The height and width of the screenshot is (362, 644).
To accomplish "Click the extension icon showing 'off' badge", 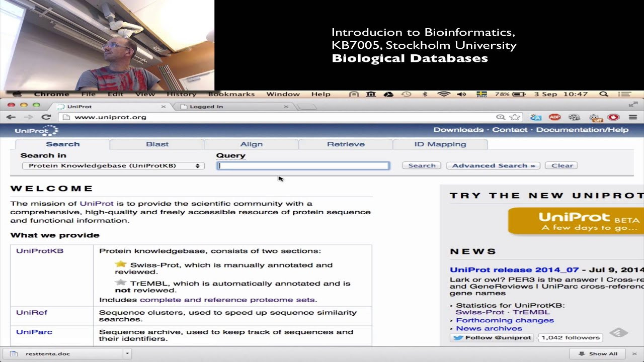I will 596,118.
